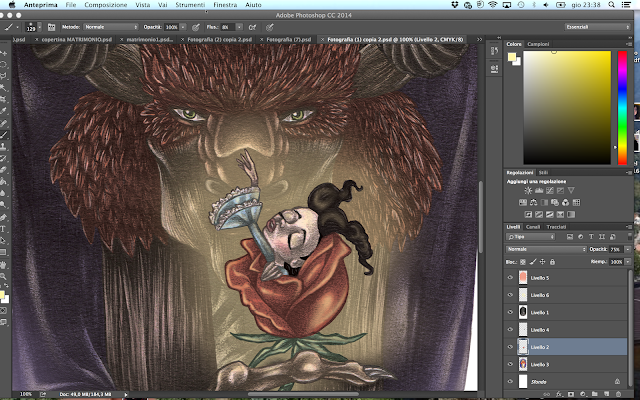
Task: Open the layer blend mode Normale dropdown
Action: [x=546, y=249]
